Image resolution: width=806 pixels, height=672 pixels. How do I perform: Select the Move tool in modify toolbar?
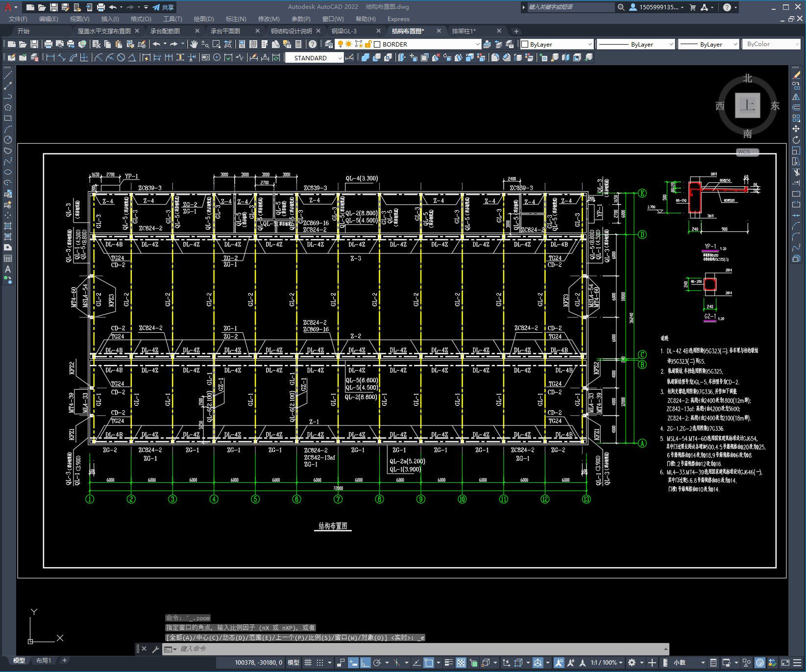tap(796, 129)
